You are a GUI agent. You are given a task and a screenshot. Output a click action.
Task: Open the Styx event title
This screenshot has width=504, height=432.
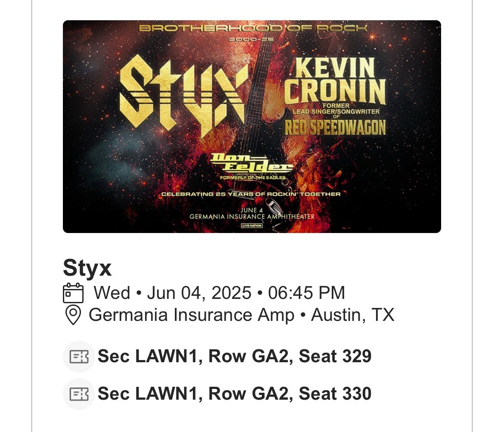tap(87, 268)
